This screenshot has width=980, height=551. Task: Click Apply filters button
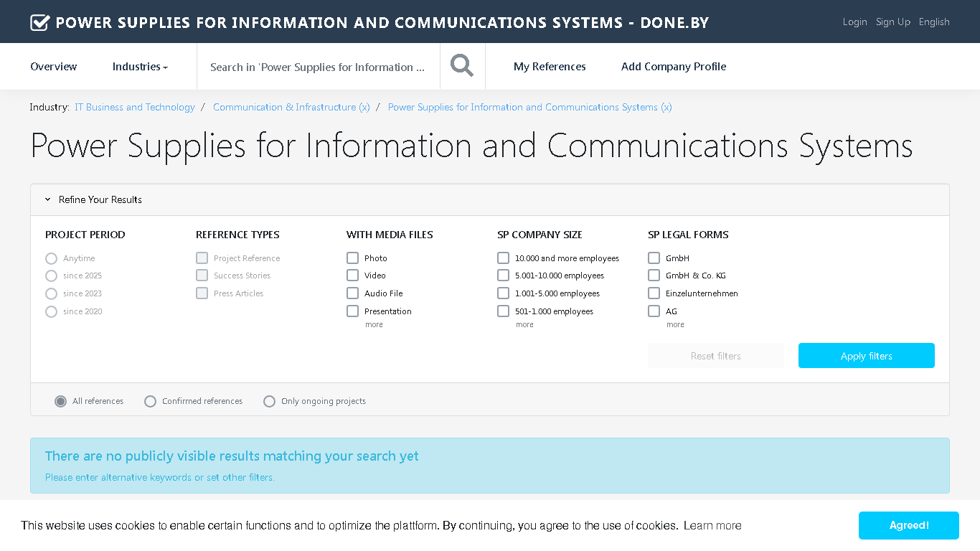click(867, 356)
